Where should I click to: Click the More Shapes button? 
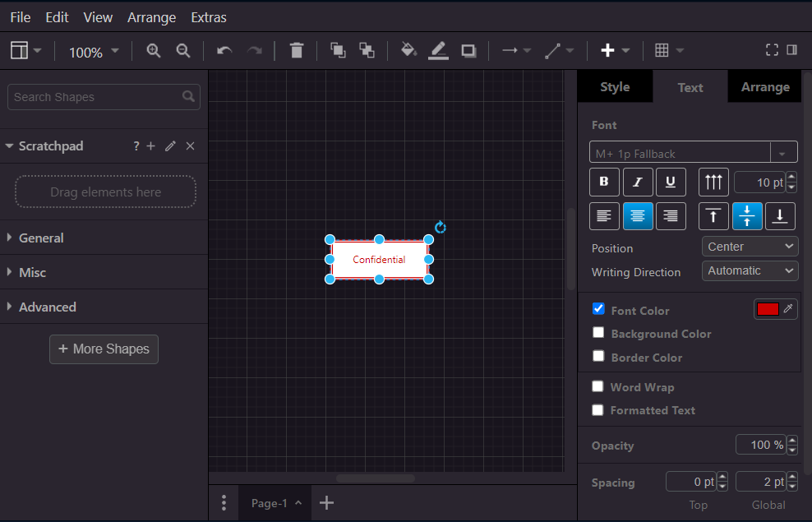(104, 349)
